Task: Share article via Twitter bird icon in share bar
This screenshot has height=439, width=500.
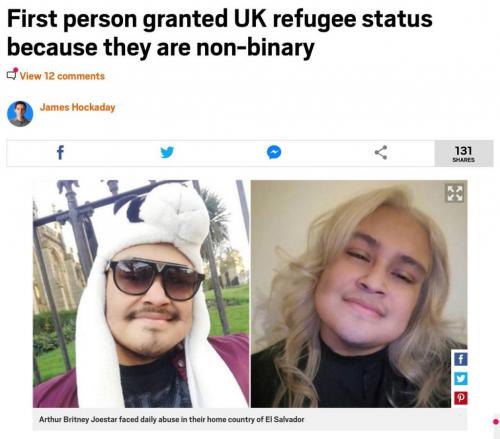Action: (167, 152)
